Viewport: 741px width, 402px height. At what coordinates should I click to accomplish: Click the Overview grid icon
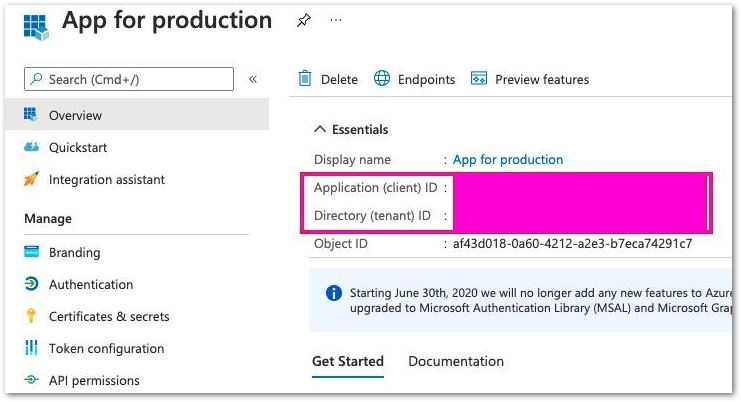pyautogui.click(x=31, y=114)
